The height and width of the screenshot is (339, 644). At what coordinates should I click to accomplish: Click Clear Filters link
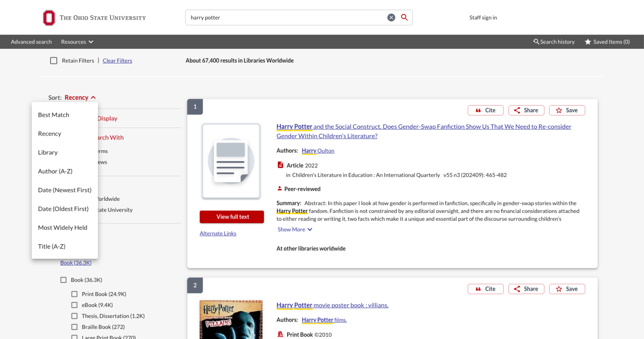(117, 60)
